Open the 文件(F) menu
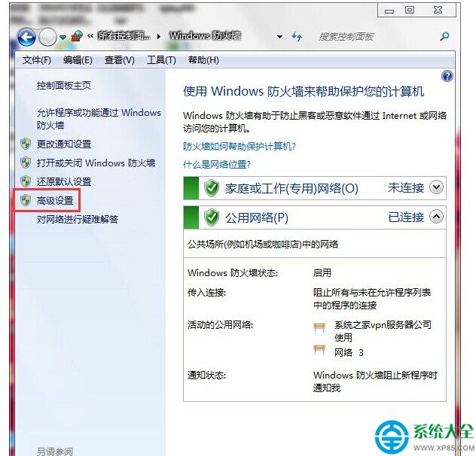The image size is (476, 456). [x=36, y=60]
